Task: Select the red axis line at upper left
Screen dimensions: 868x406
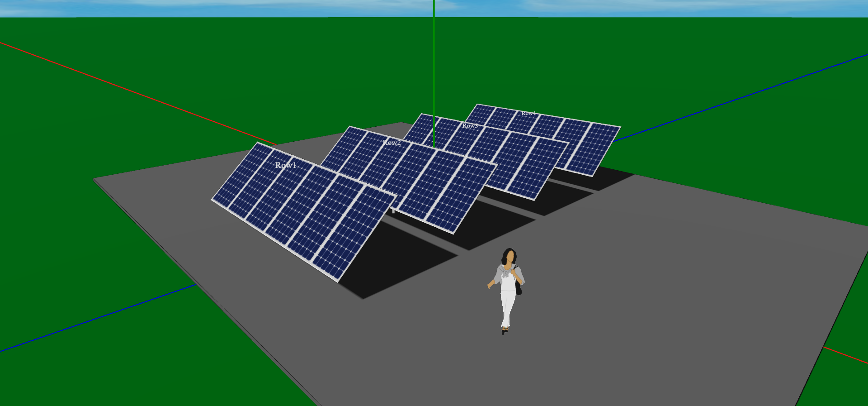Action: click(x=136, y=92)
